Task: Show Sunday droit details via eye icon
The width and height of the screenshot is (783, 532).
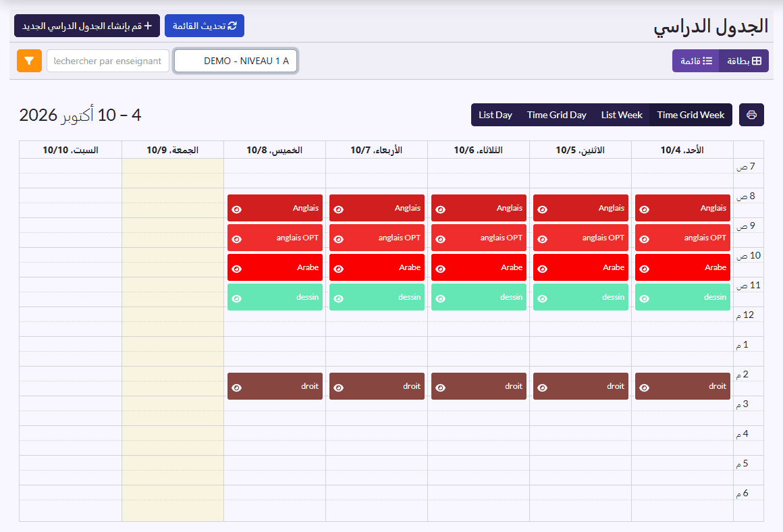Action: click(644, 388)
